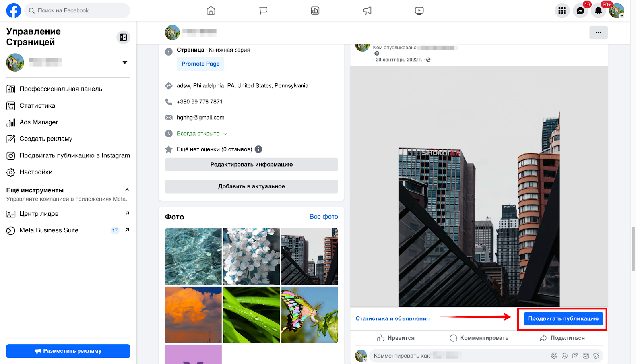Screen dimensions: 636x364
Task: Open Ad Center megaphone icon
Action: 367,11
